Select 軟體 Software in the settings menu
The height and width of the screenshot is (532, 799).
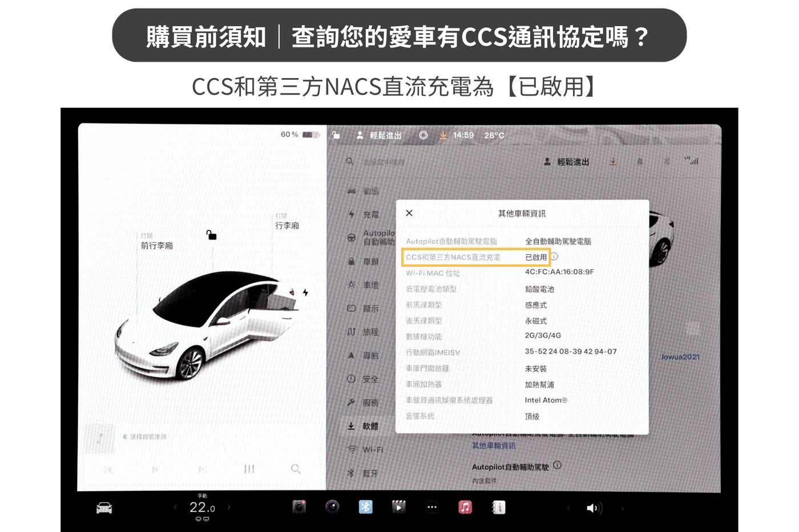click(370, 426)
